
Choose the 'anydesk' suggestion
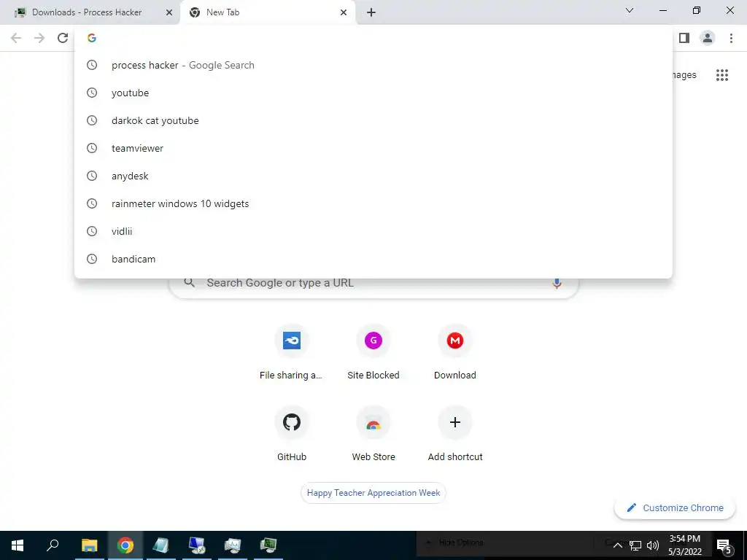pos(373,176)
